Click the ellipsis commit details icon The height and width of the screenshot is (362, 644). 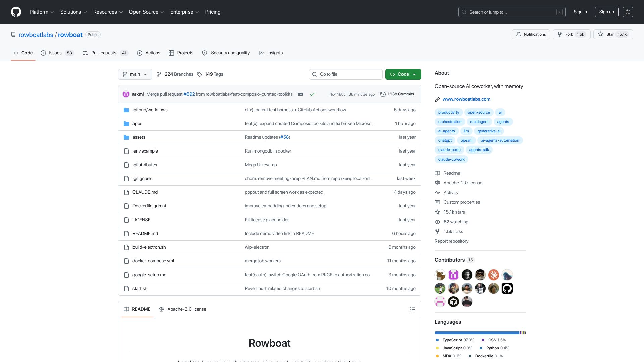[300, 94]
